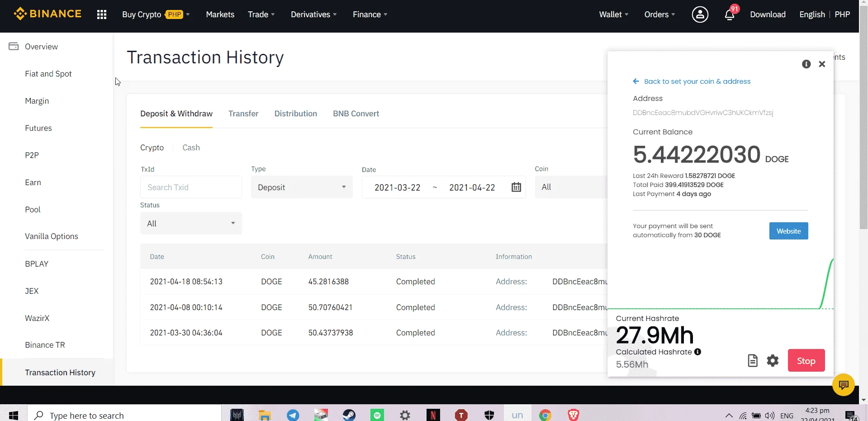The image size is (868, 421).
Task: Switch to the BNB Convert tab
Action: [356, 114]
